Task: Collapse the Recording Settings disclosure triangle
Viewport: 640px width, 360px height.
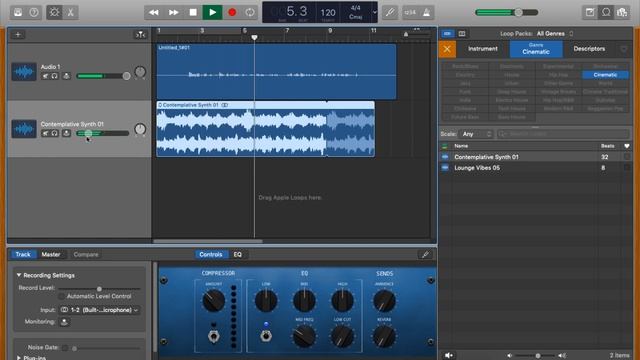Action: pyautogui.click(x=19, y=275)
